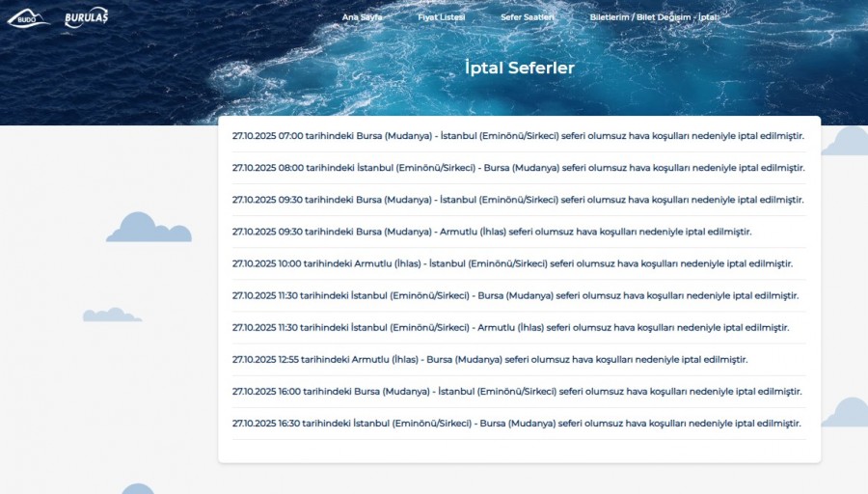The height and width of the screenshot is (494, 868).
Task: Select the 16:30 İstanbul to Bursa cancellation
Action: pos(517,424)
